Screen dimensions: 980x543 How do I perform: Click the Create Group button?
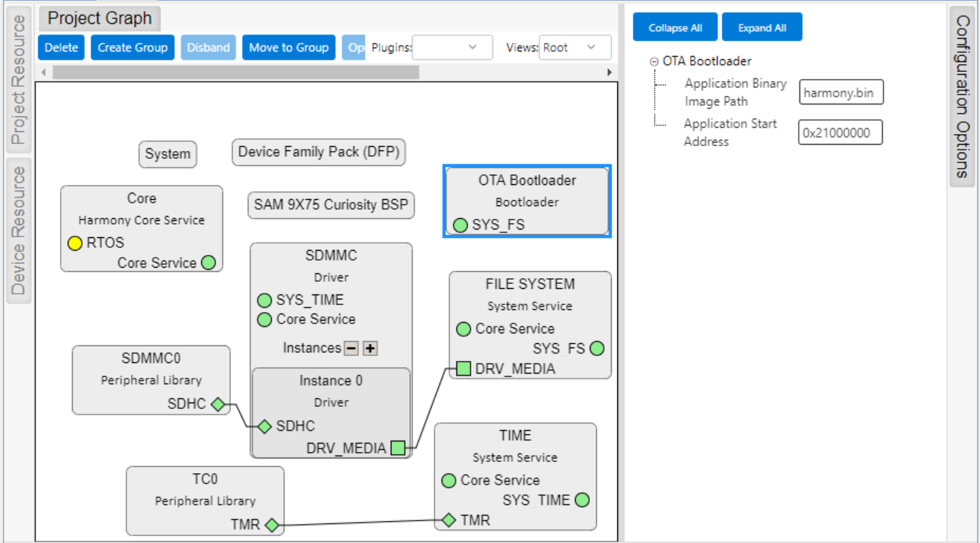133,47
